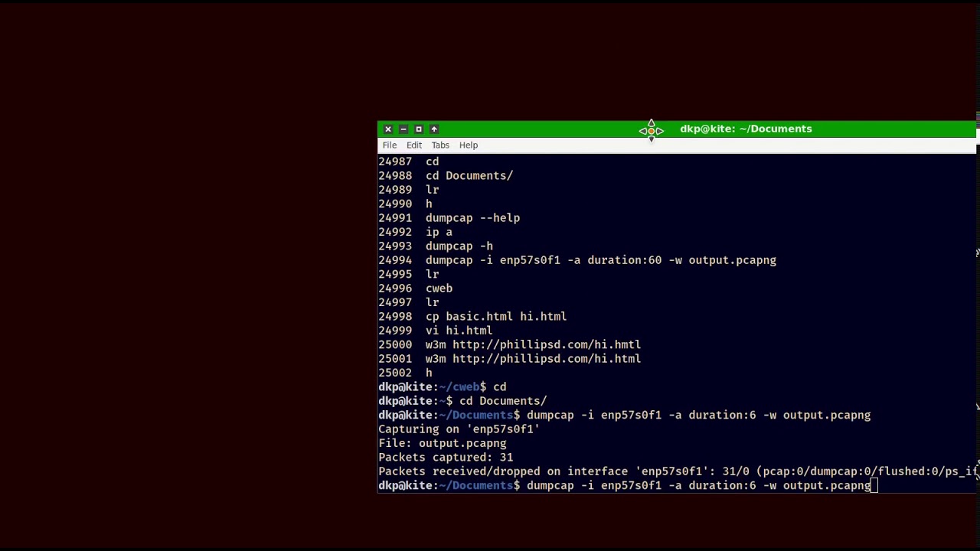Open the File menu
The height and width of the screenshot is (551, 980).
pyautogui.click(x=390, y=145)
